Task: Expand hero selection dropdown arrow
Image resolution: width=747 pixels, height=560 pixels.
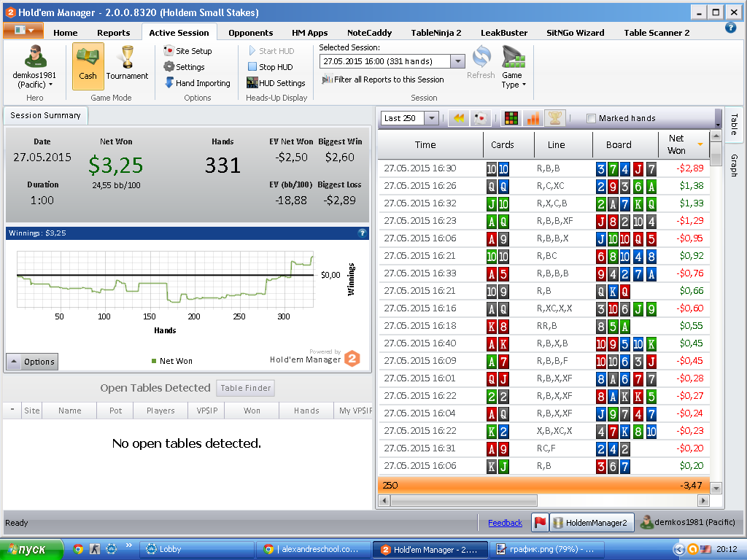Action: point(50,85)
